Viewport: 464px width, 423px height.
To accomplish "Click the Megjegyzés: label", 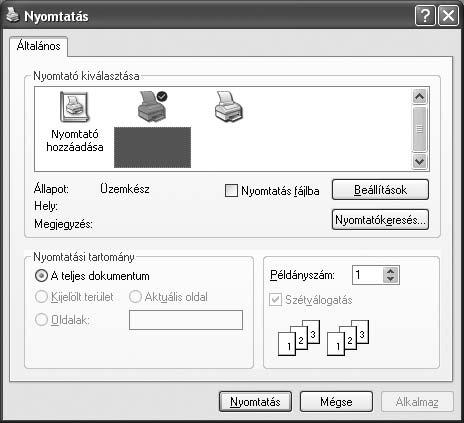I will 63,224.
